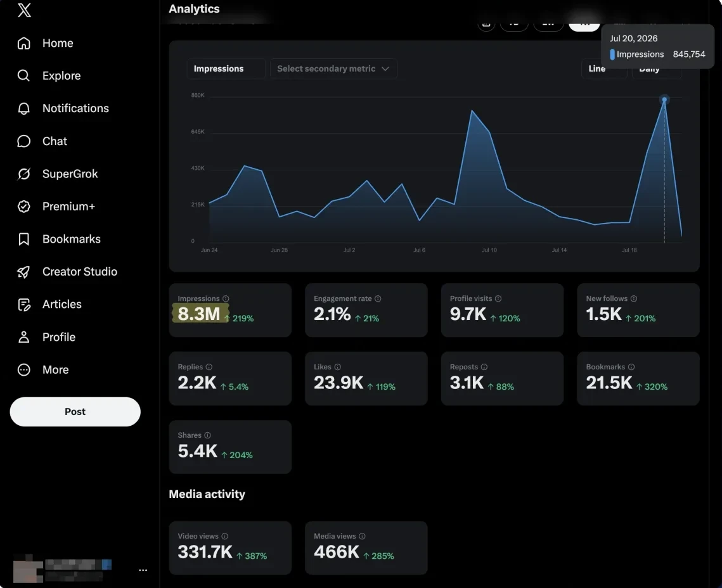
Task: Click the info icon beside Engagement rate
Action: (x=378, y=298)
